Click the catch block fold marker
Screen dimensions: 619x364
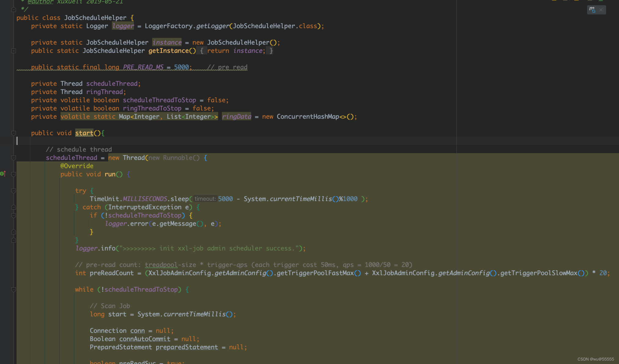[x=13, y=207]
